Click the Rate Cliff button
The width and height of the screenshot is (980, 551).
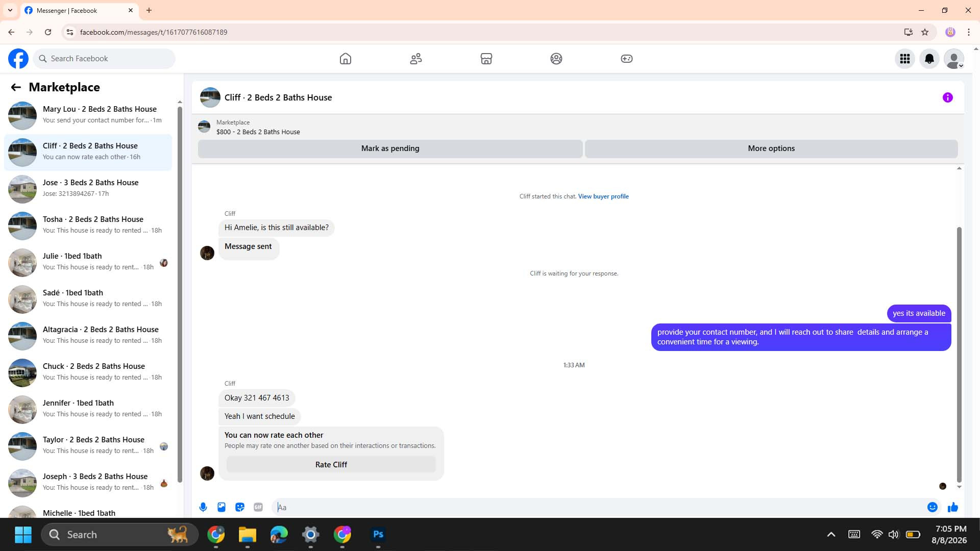point(331,465)
